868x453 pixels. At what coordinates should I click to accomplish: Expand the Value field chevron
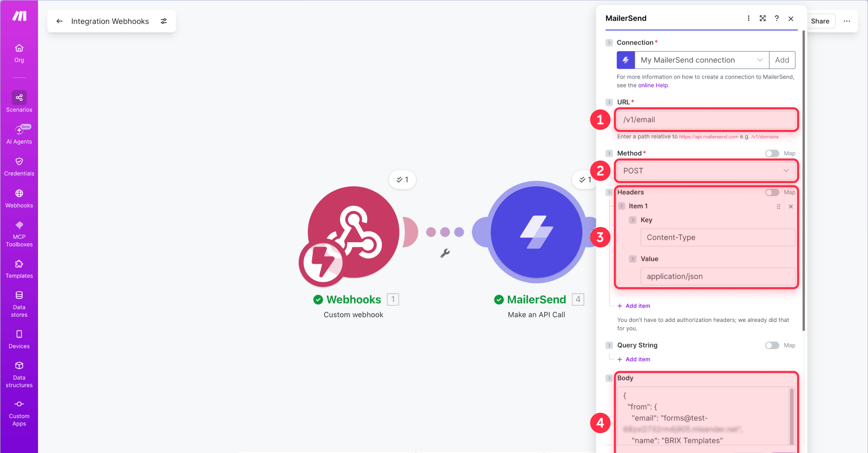[x=633, y=259]
